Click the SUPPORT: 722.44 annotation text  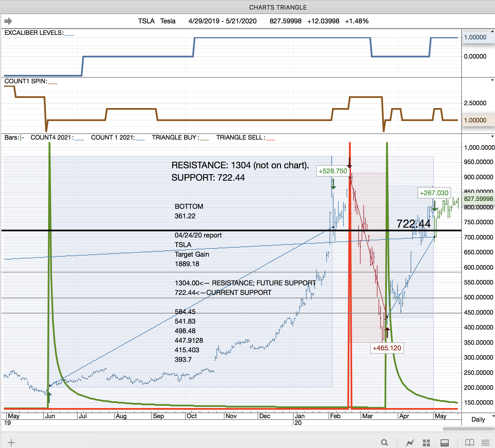tap(208, 178)
